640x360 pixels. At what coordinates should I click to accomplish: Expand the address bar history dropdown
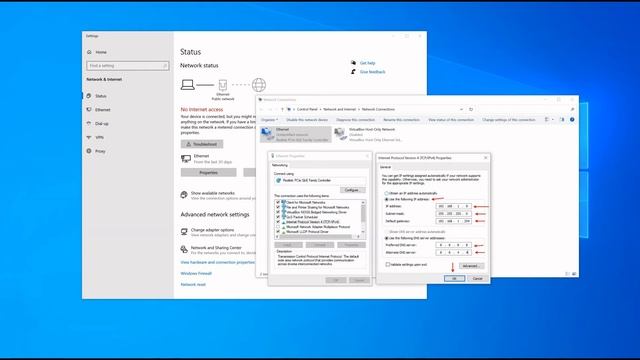pyautogui.click(x=462, y=109)
